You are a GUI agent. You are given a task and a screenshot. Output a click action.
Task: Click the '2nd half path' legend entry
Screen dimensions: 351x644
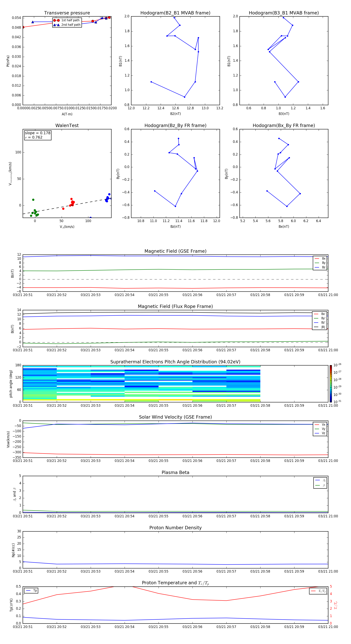point(67,25)
